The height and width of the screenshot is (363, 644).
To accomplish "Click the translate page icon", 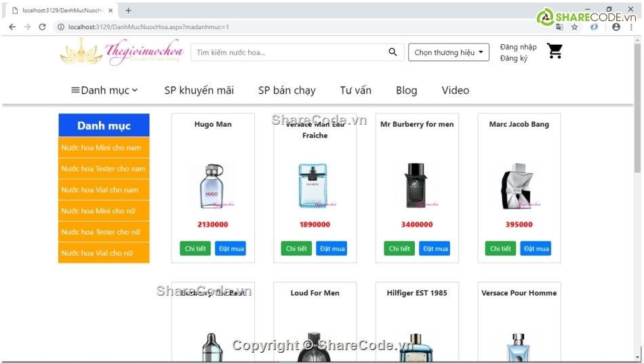I will click(x=559, y=27).
